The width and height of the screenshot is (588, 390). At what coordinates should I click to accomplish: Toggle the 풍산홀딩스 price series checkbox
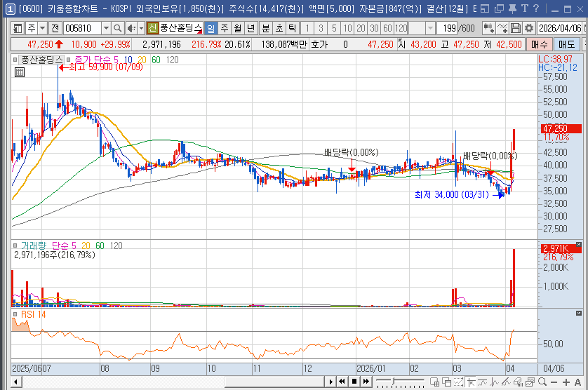pos(15,59)
